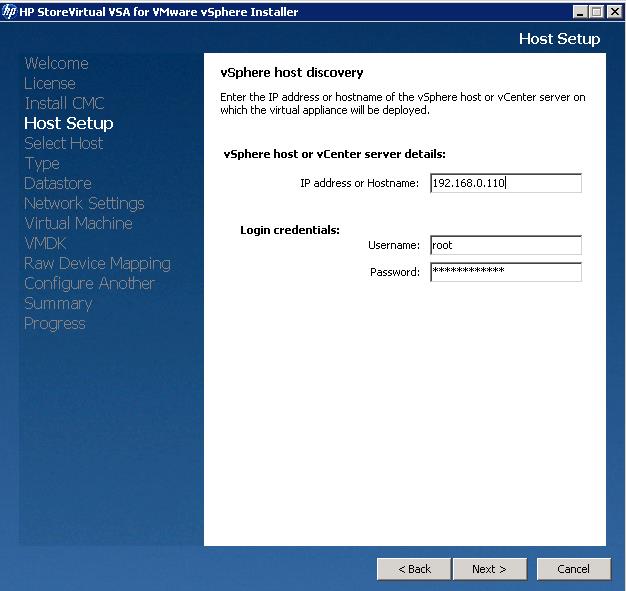Click 'IP address or Hostname:' label

(359, 183)
